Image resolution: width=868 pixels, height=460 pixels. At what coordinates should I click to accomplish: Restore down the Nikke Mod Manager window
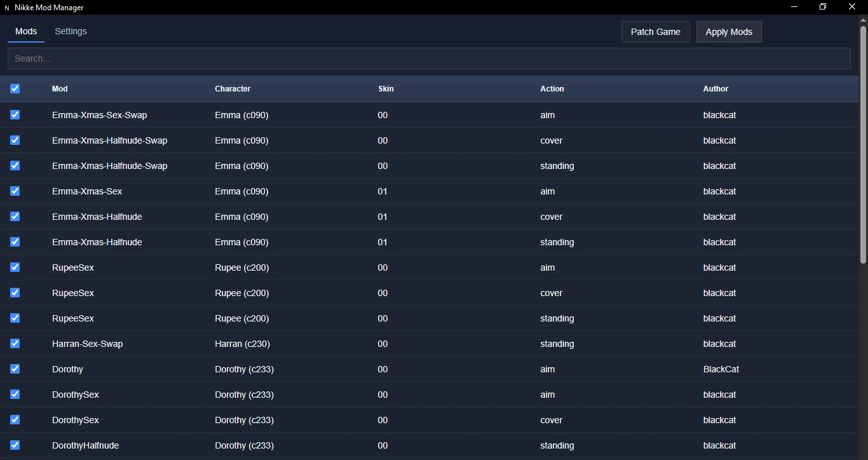[x=823, y=7]
